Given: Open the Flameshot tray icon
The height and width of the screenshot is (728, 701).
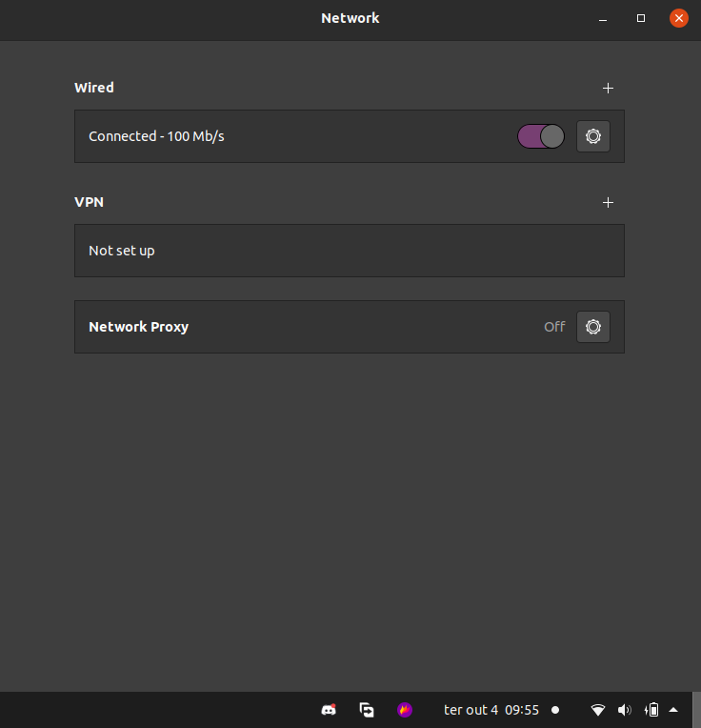Looking at the screenshot, I should point(405,710).
